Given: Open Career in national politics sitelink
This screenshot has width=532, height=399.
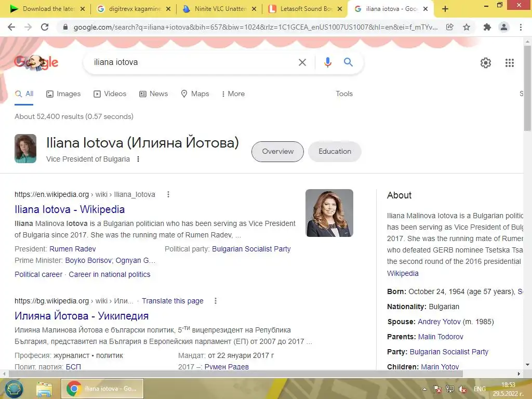Looking at the screenshot, I should click(109, 274).
